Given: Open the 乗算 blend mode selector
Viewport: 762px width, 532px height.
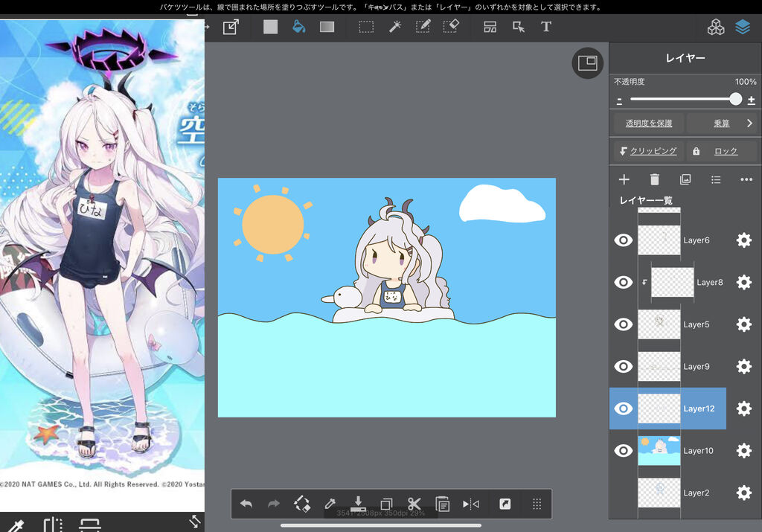Looking at the screenshot, I should (722, 123).
